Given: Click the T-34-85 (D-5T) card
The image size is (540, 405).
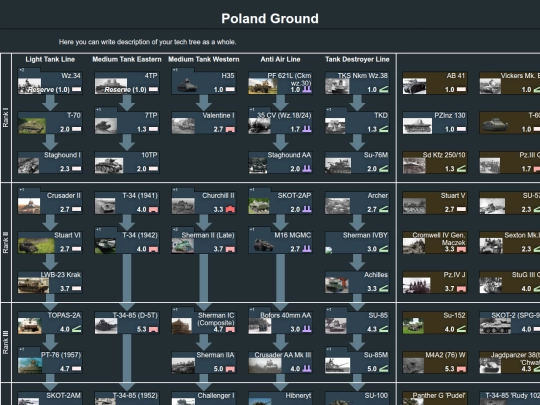Looking at the screenshot, I should (127, 323).
